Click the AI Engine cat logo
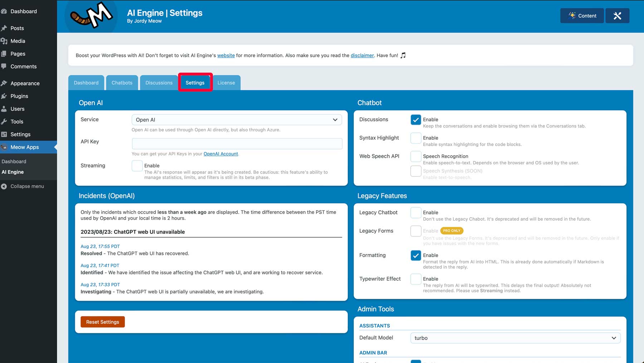The image size is (644, 363). point(91,16)
